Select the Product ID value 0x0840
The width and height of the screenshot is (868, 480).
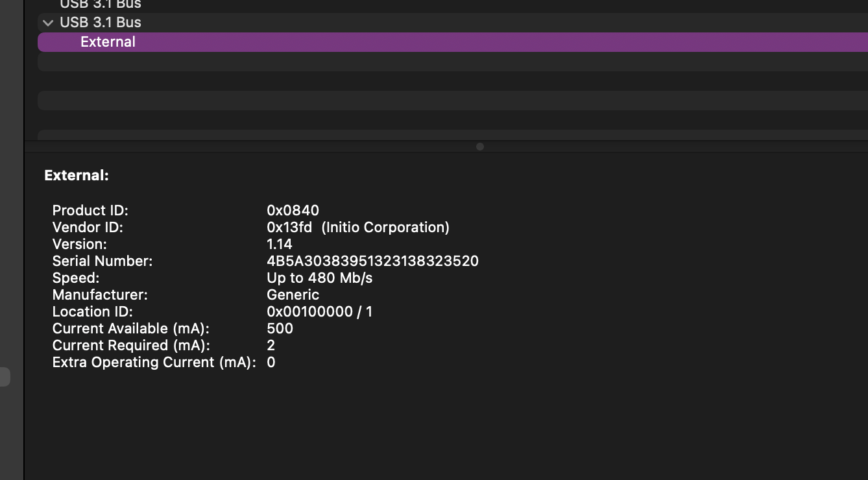[x=293, y=210]
